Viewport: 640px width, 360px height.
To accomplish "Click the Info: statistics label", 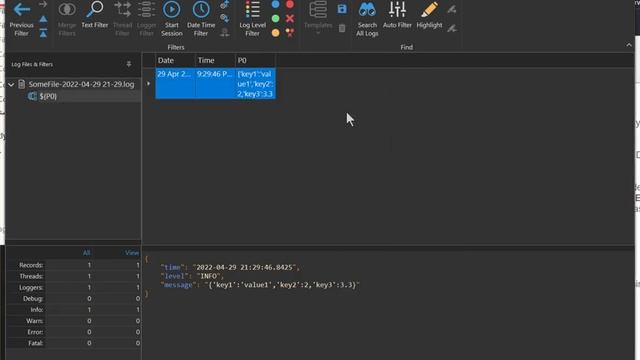I will pyautogui.click(x=37, y=310).
